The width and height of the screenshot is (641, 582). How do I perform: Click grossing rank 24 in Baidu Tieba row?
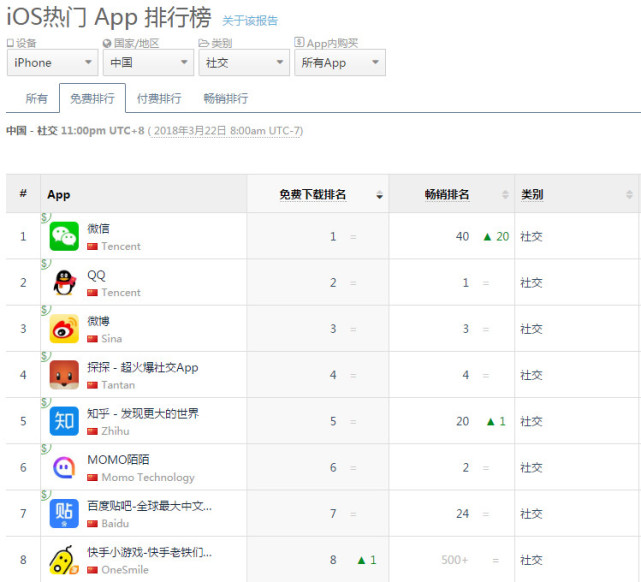coord(462,514)
